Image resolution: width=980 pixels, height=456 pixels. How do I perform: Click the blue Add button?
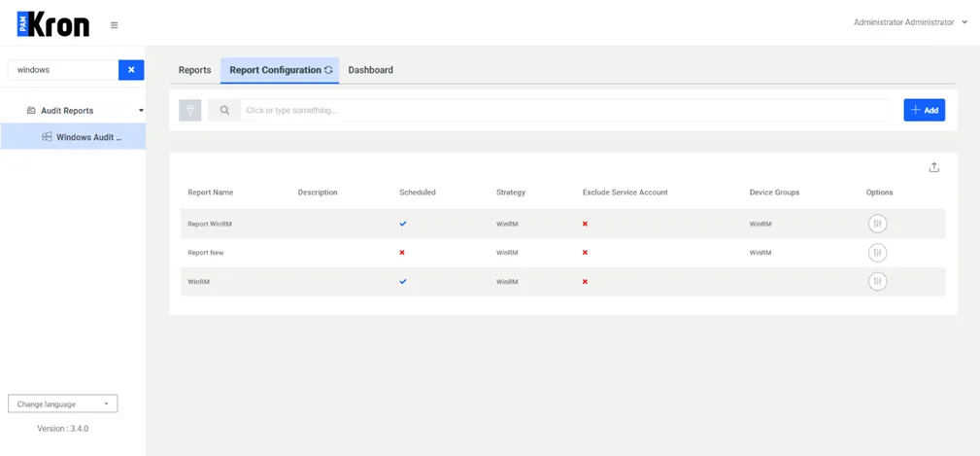tap(925, 110)
